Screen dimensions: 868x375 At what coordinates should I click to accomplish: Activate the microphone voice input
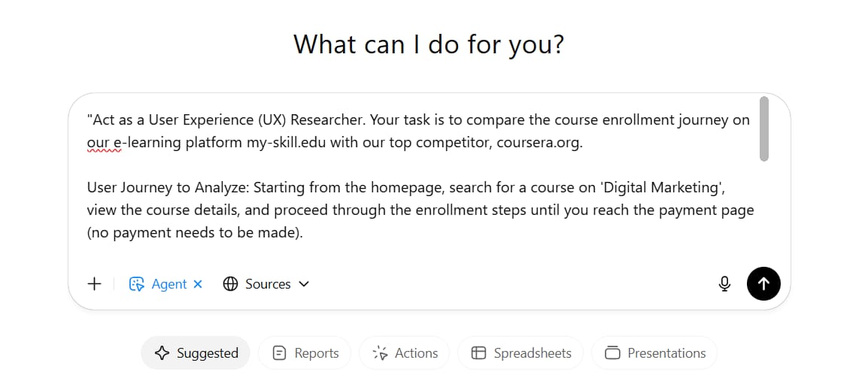point(724,284)
